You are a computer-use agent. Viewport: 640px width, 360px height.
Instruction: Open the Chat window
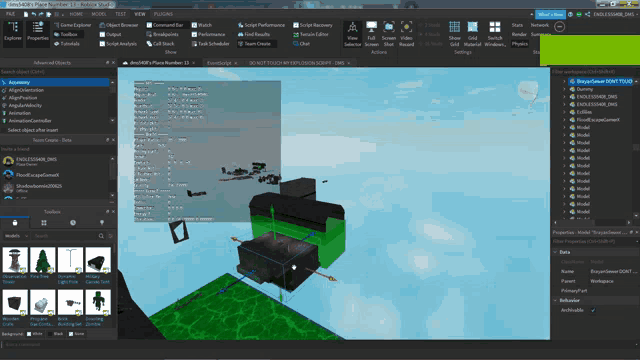[x=301, y=44]
